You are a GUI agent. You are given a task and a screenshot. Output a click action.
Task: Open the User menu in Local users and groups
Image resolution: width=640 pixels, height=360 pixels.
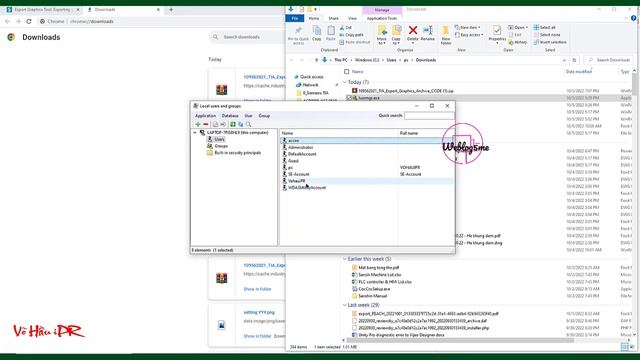[x=248, y=116]
